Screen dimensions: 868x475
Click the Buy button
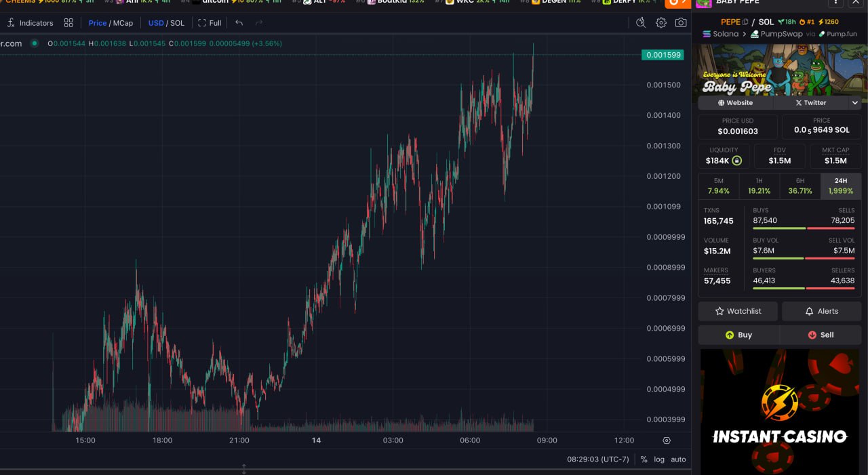(x=738, y=335)
